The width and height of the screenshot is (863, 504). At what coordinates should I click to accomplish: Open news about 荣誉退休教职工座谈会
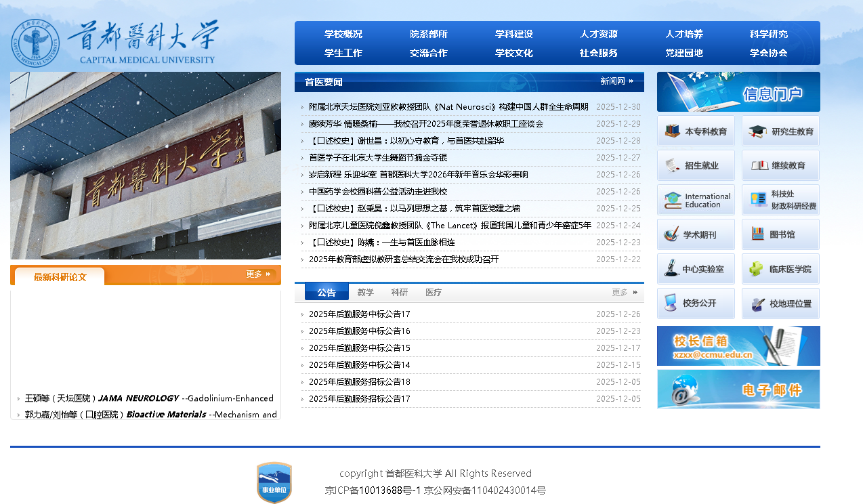[426, 124]
